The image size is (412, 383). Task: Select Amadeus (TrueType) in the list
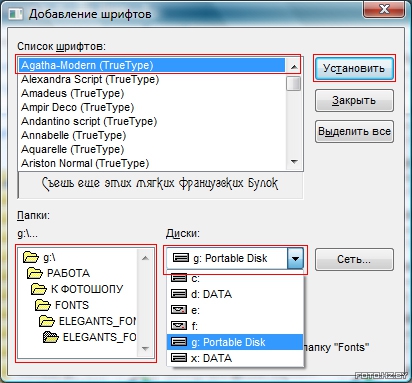[152, 93]
